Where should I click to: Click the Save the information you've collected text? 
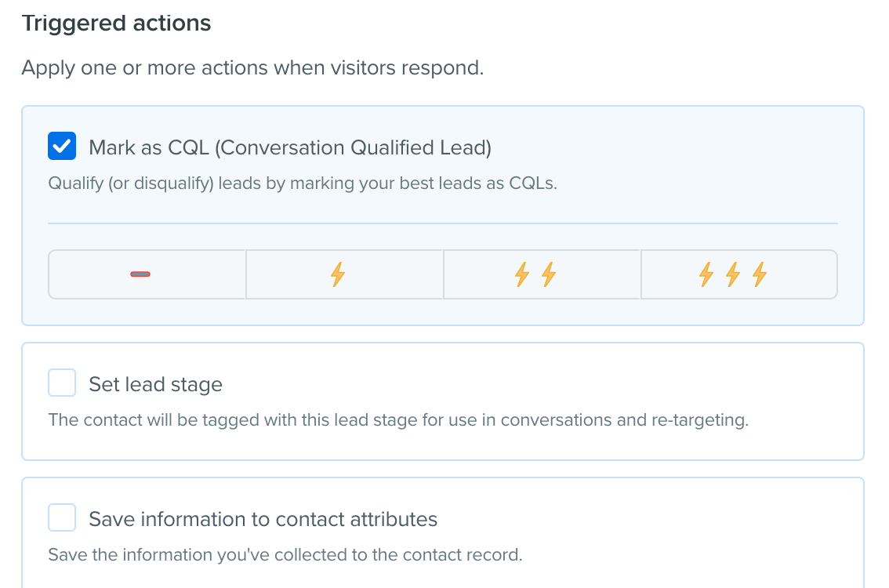(x=285, y=554)
